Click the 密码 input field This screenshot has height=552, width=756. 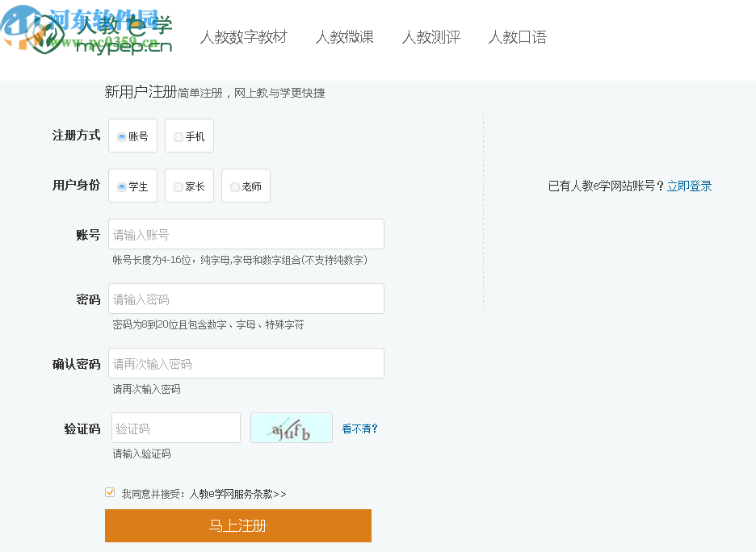coord(246,299)
